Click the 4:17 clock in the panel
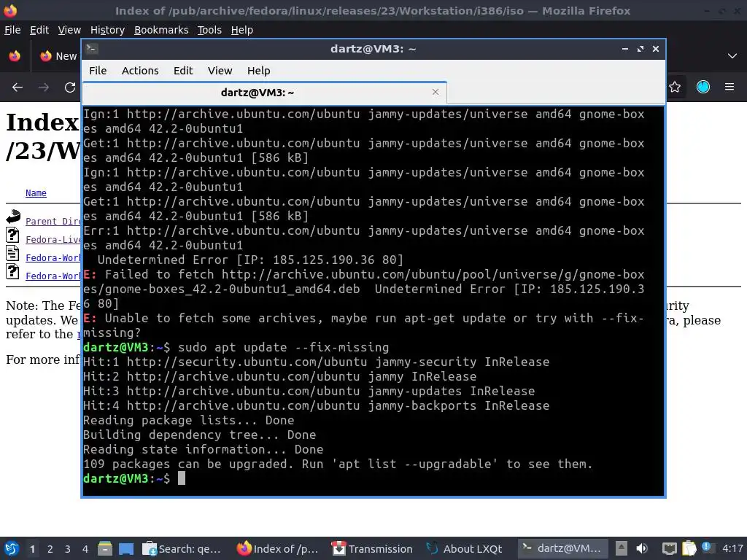 pyautogui.click(x=732, y=548)
